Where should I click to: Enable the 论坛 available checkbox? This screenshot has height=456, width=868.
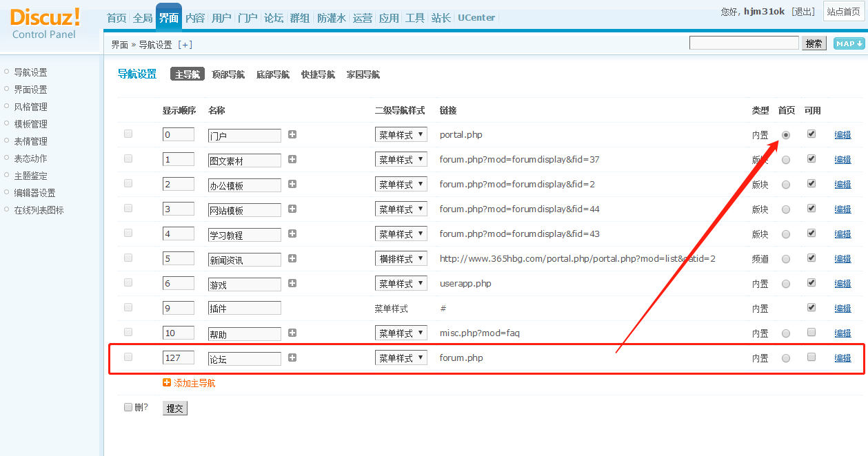(x=811, y=357)
